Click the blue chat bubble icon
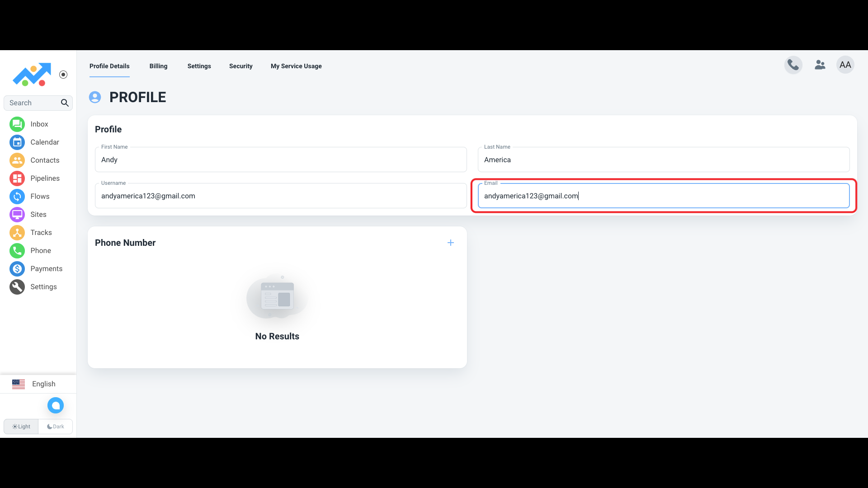Screen dimensions: 868x488 [x=56, y=405]
